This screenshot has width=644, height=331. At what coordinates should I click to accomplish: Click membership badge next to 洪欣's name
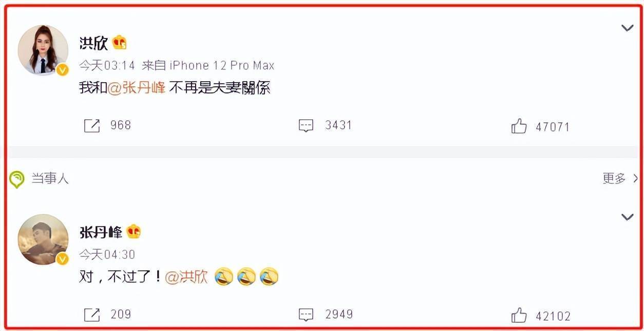(120, 43)
